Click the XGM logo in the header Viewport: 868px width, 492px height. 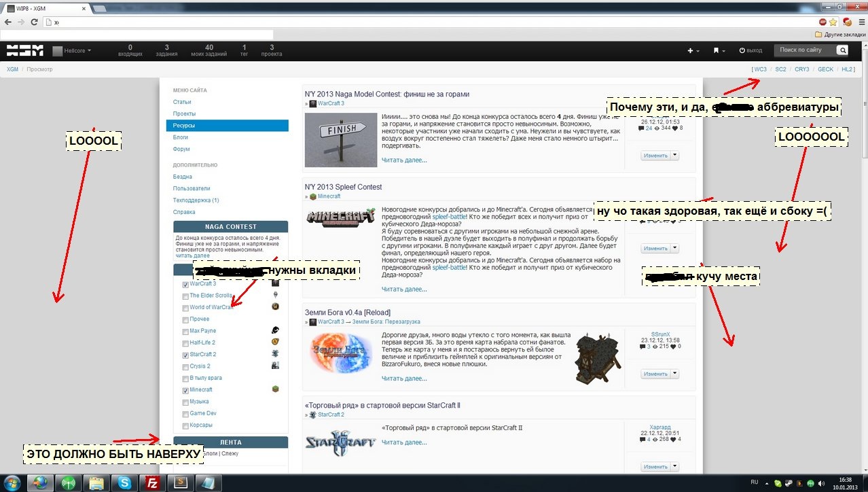point(25,50)
